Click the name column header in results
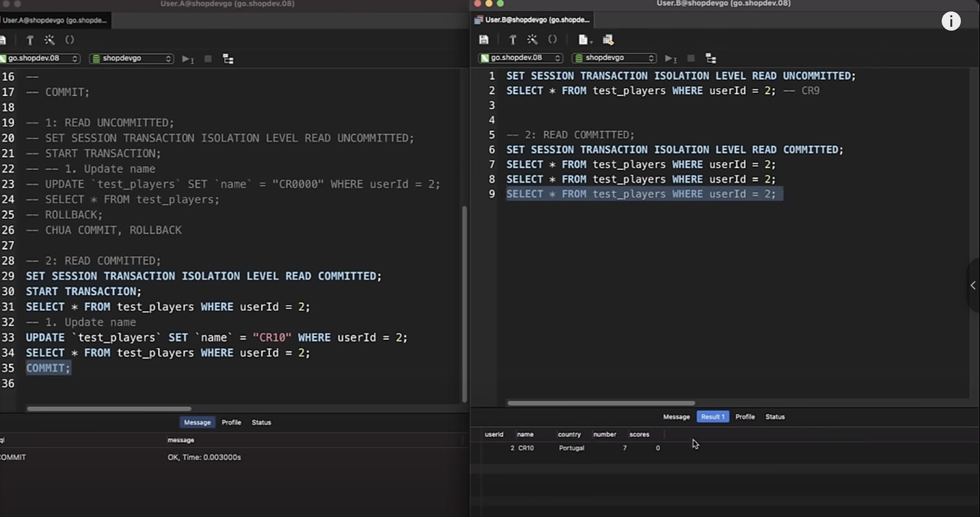 [x=525, y=434]
